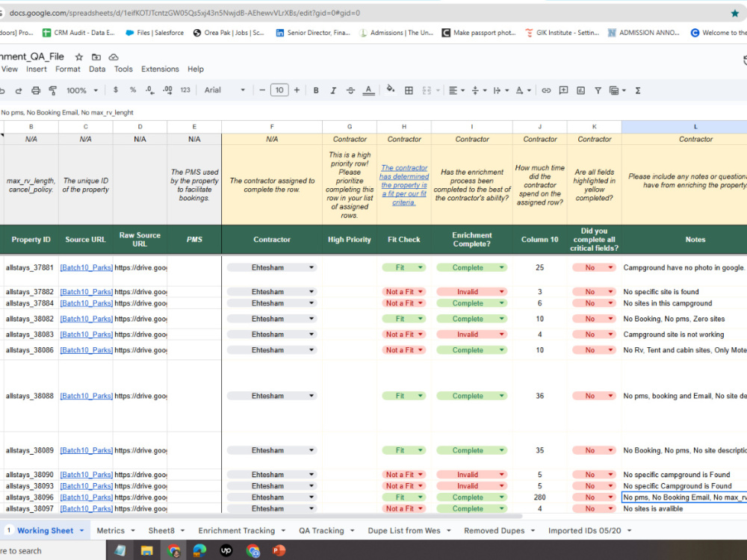Select cell with 280 in Column 10
Viewport: 747px width, 560px height.
coord(540,497)
